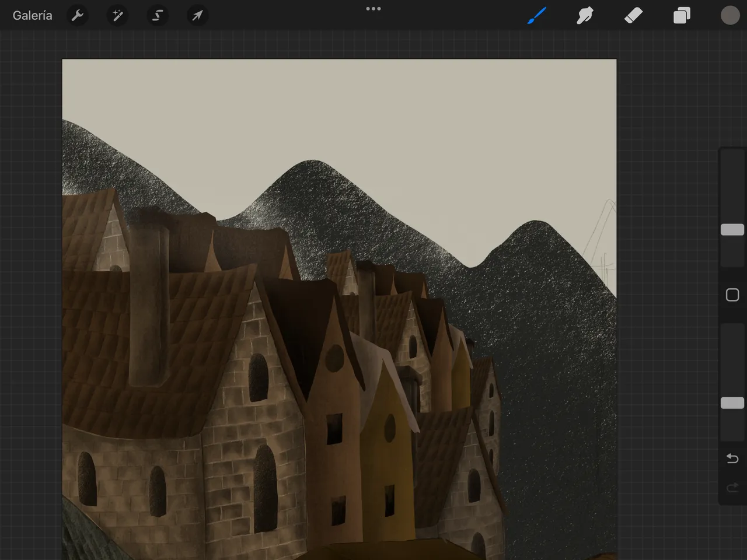Tap the square Modify button on sidebar

pyautogui.click(x=732, y=295)
